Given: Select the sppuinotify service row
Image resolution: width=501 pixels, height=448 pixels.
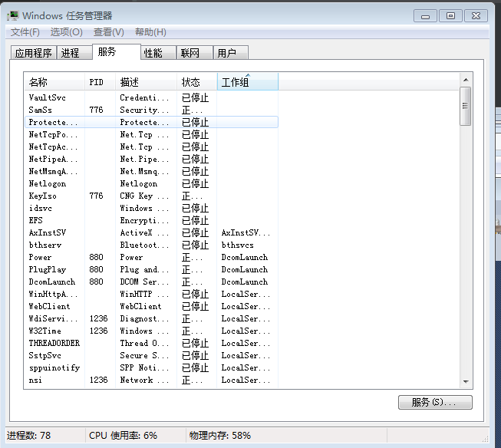Looking at the screenshot, I should click(x=151, y=367).
